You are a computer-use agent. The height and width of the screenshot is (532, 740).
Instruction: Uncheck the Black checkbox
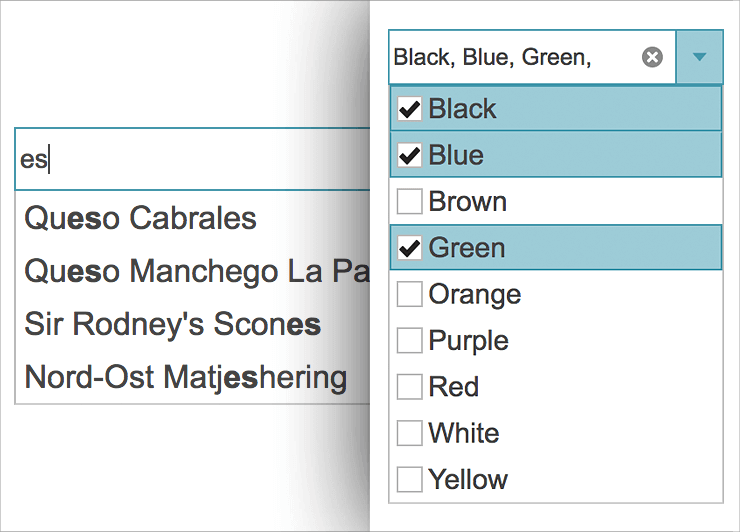click(409, 109)
